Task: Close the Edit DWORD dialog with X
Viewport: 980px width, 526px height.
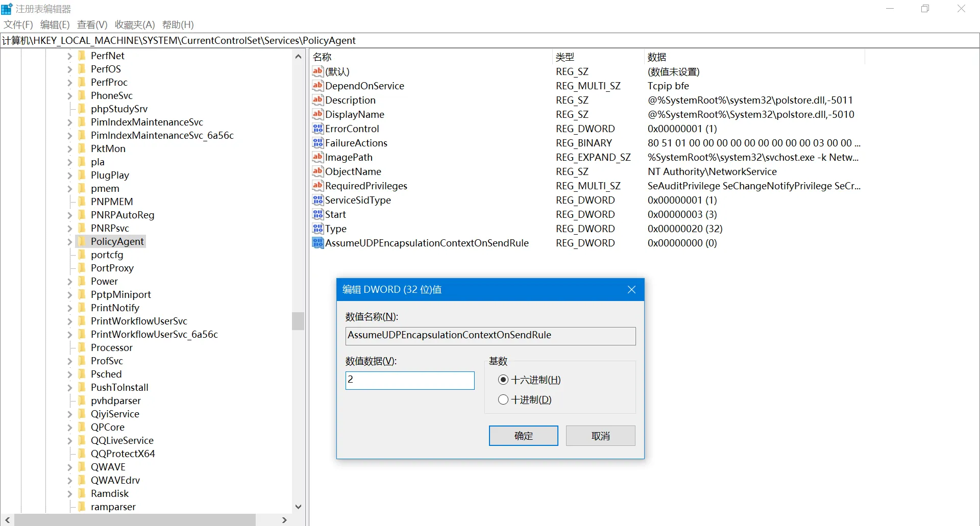Action: pos(631,290)
